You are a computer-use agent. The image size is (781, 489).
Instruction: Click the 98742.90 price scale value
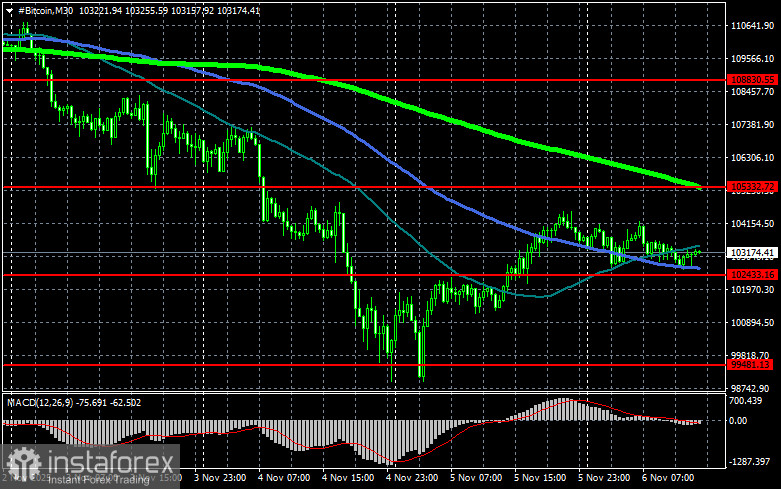point(750,388)
